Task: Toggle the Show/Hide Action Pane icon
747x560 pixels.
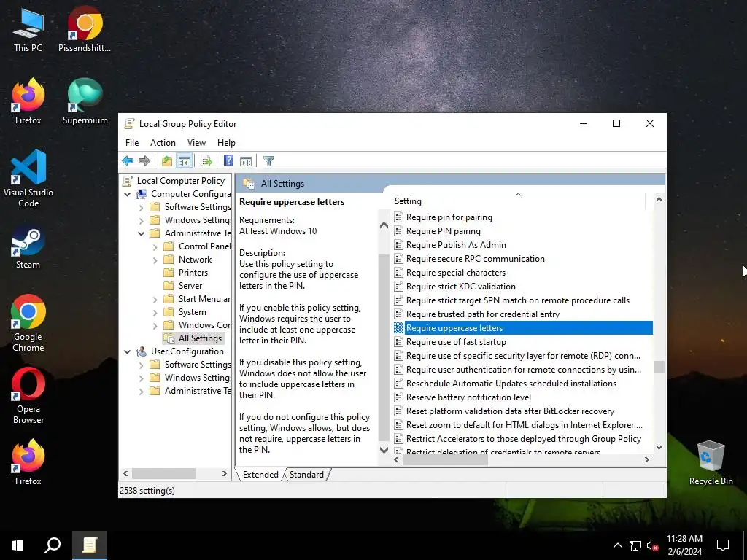Action: (x=246, y=161)
